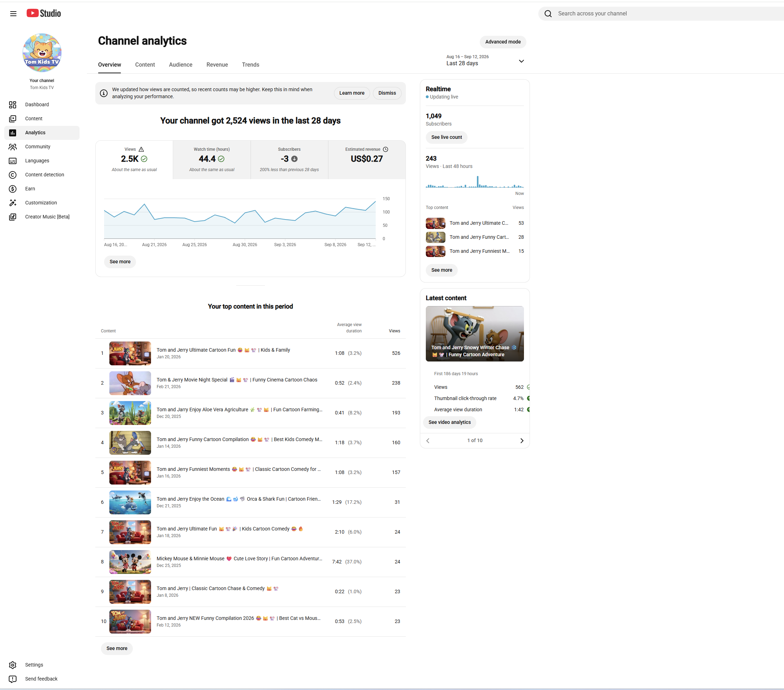Click the Advanced mode button
Screen dimensions: 784x690
click(x=503, y=42)
